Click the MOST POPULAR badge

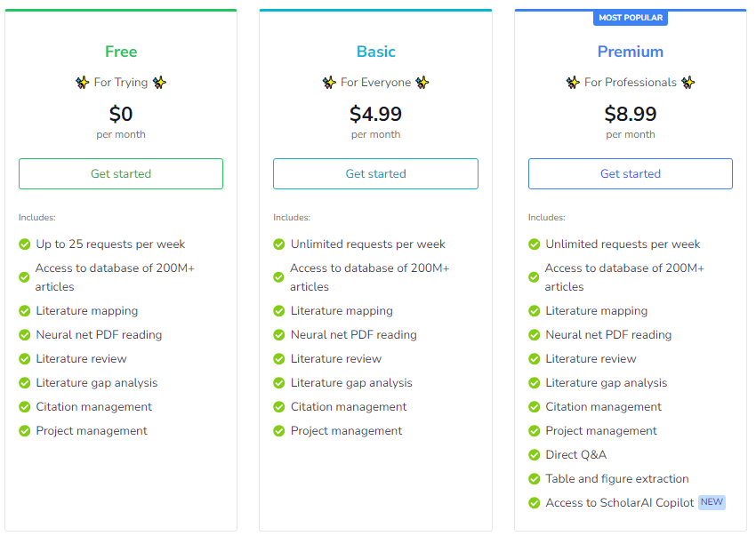(x=631, y=18)
